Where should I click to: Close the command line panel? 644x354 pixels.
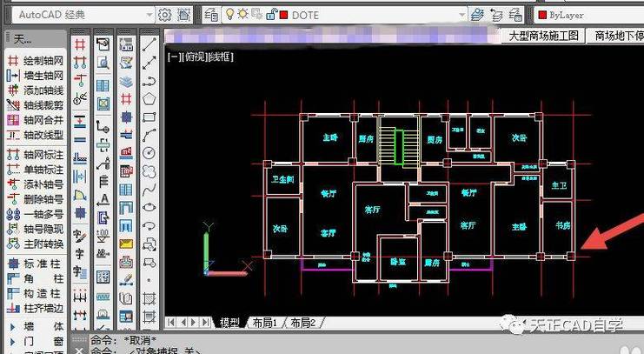click(x=79, y=351)
